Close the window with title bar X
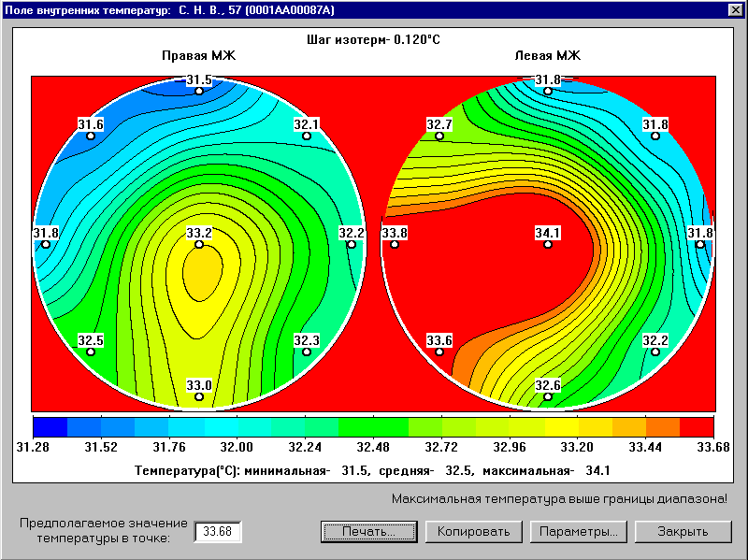Viewport: 748px width, 560px height. pyautogui.click(x=735, y=9)
